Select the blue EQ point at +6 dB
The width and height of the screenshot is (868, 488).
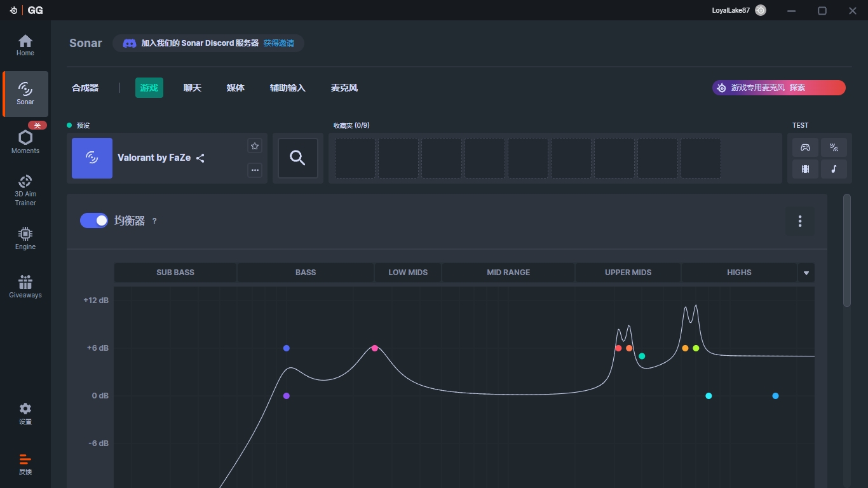287,348
